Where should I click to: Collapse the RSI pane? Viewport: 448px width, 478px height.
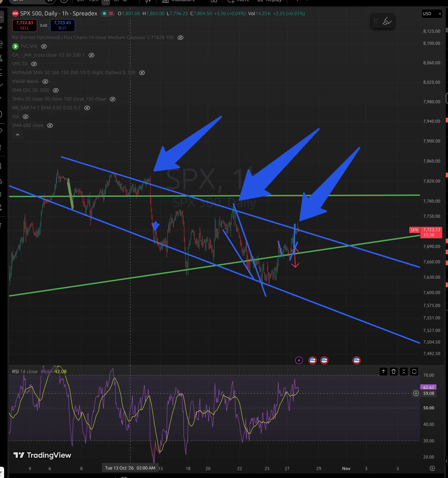point(404,371)
